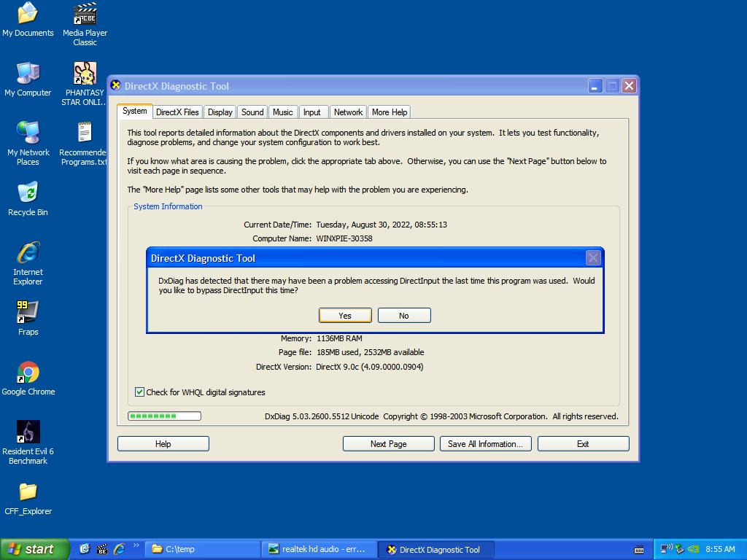Open the on-screen keyboard tray icon
Screen dimensions: 747x560
(639, 550)
